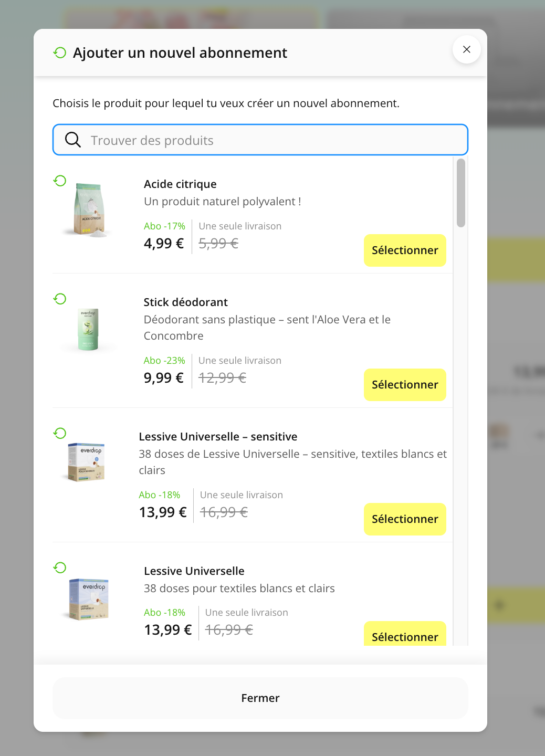Click Sélectionner for Acide citrique
The width and height of the screenshot is (545, 756).
point(404,250)
